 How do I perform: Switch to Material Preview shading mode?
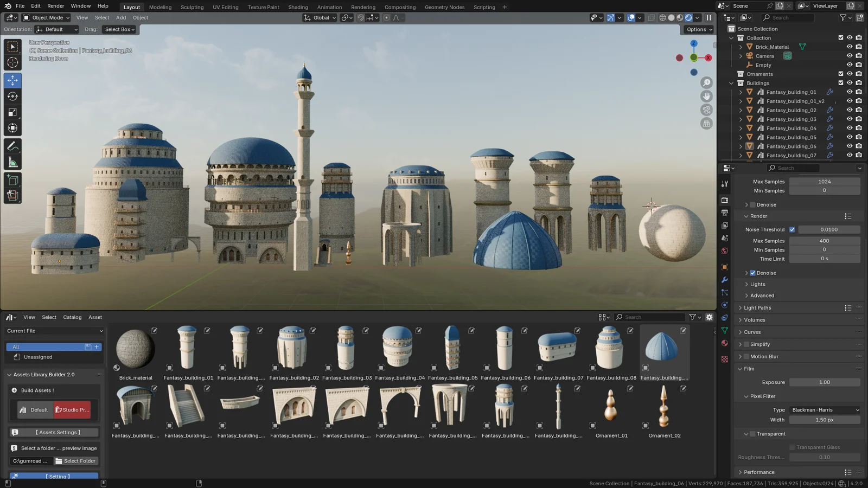pos(680,17)
